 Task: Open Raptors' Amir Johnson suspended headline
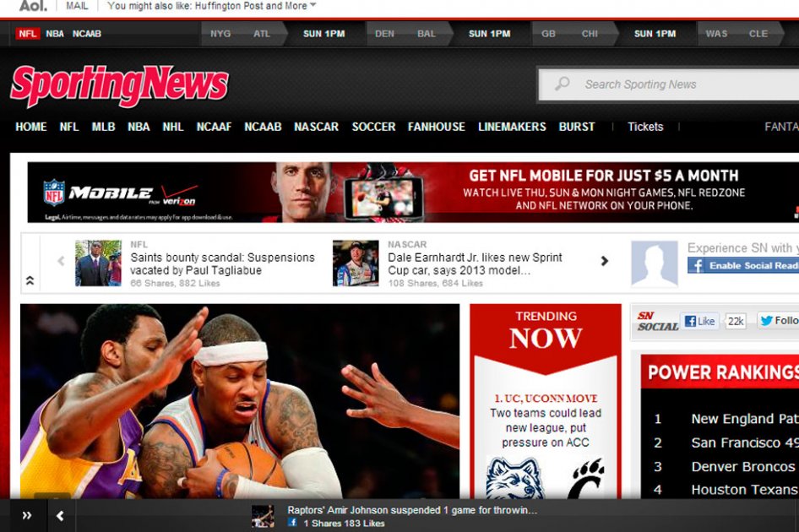pos(411,510)
